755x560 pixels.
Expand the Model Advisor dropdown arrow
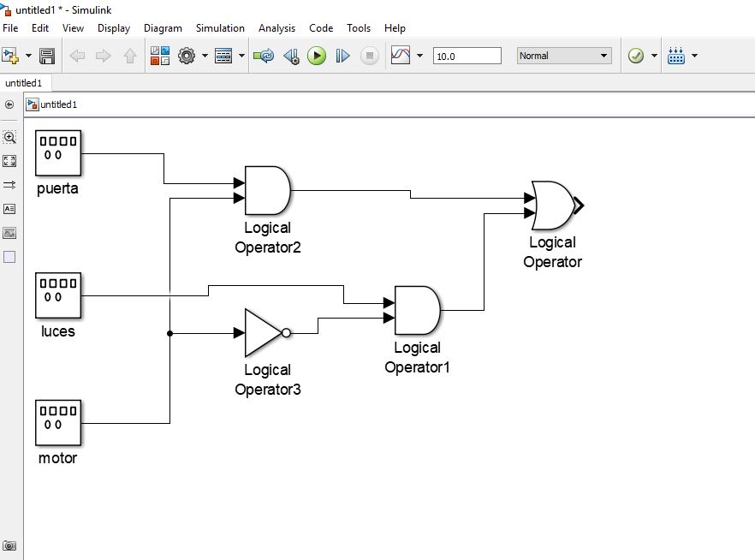pos(654,56)
